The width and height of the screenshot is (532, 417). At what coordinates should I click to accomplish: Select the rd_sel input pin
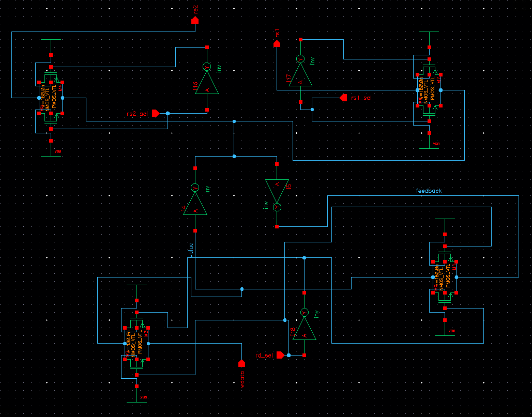pos(281,355)
